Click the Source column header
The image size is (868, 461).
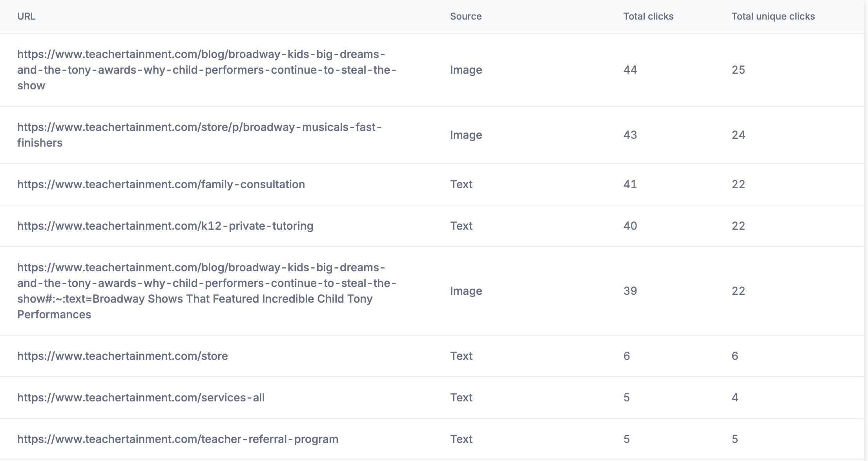coord(466,16)
